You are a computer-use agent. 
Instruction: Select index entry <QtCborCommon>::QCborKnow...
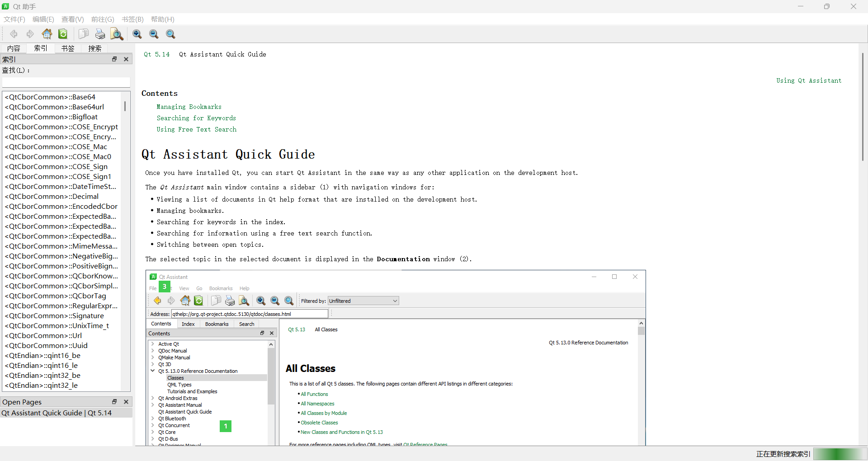(62, 276)
